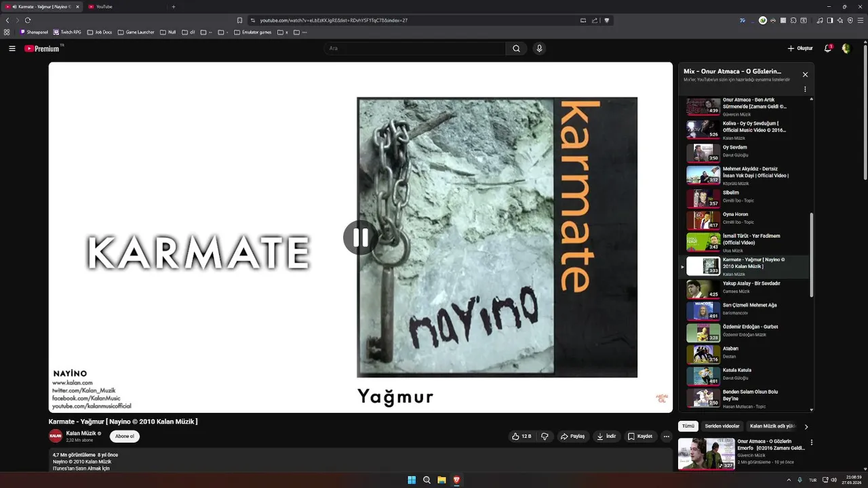
Task: Play Koliva - Oy Oy Sevduğum in playlist
Action: coord(745,129)
